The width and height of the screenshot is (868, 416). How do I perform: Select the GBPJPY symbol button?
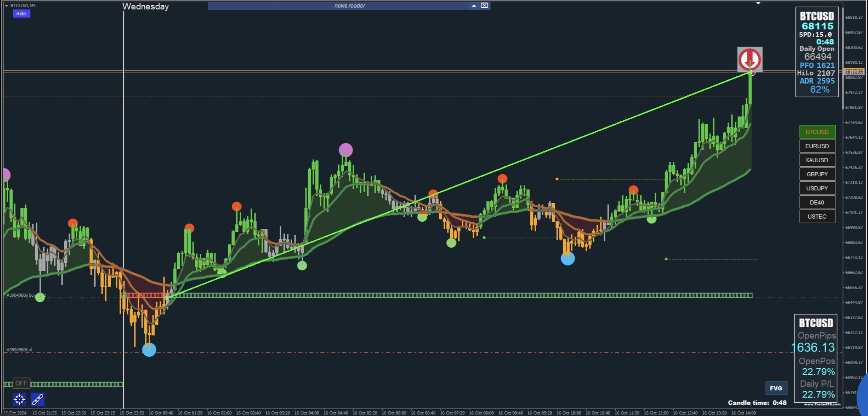[817, 174]
